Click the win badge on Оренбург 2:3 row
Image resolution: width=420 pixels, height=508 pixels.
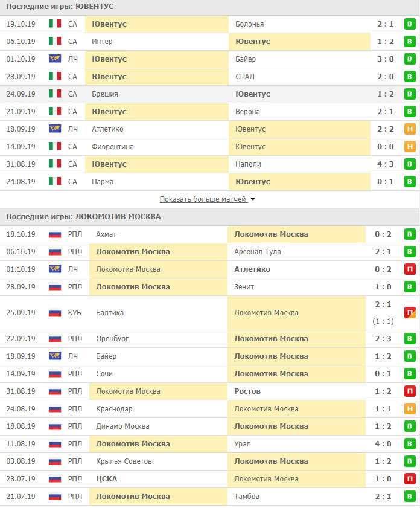click(x=410, y=338)
